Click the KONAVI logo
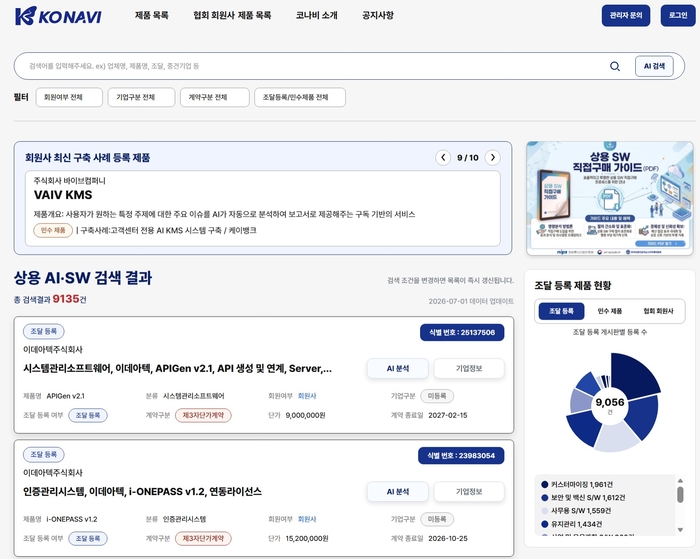The height and width of the screenshot is (559, 700). tap(58, 16)
